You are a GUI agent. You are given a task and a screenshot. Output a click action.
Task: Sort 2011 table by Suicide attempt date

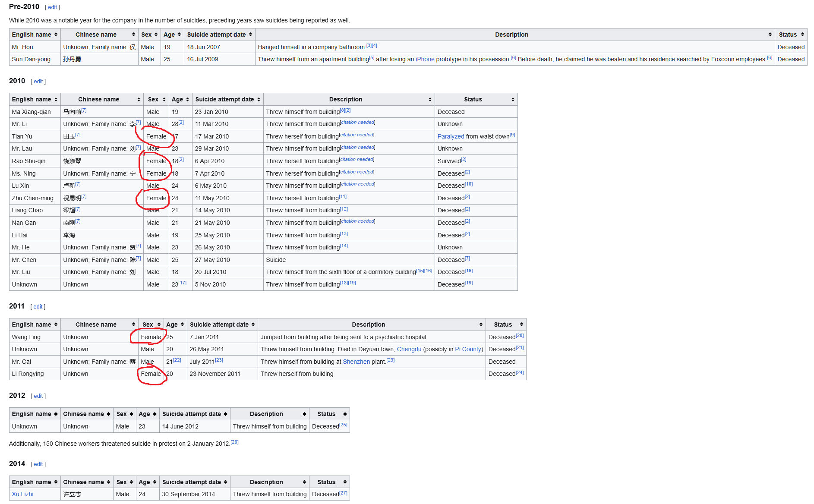(222, 324)
